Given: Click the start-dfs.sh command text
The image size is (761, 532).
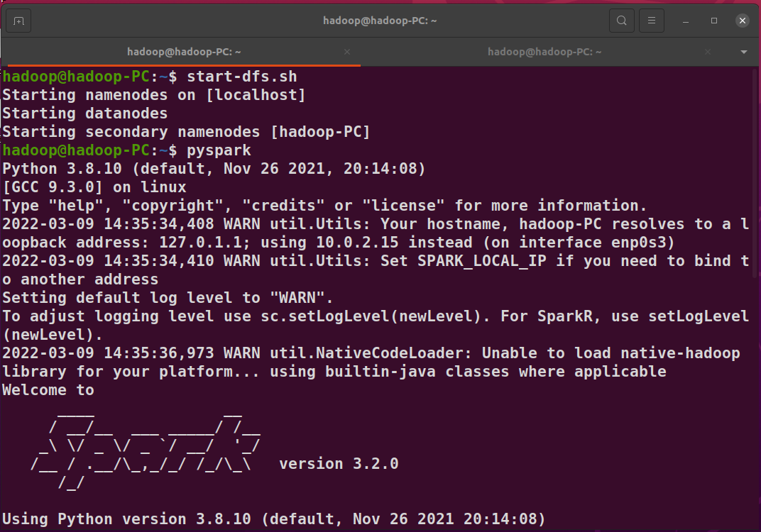Looking at the screenshot, I should tap(242, 76).
